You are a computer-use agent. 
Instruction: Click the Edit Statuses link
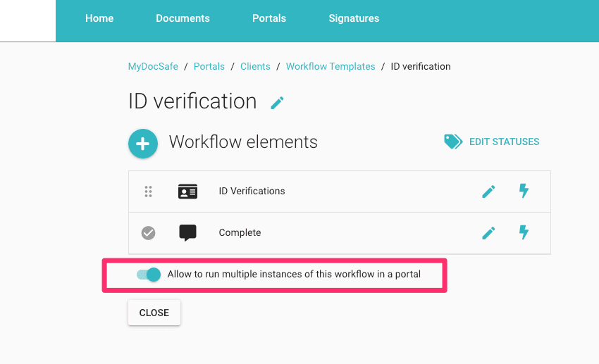[504, 142]
